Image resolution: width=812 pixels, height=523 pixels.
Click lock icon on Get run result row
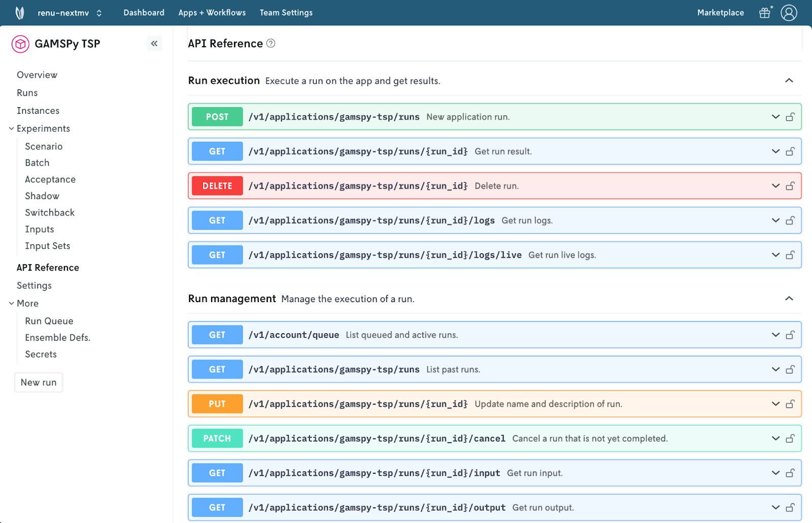point(790,151)
